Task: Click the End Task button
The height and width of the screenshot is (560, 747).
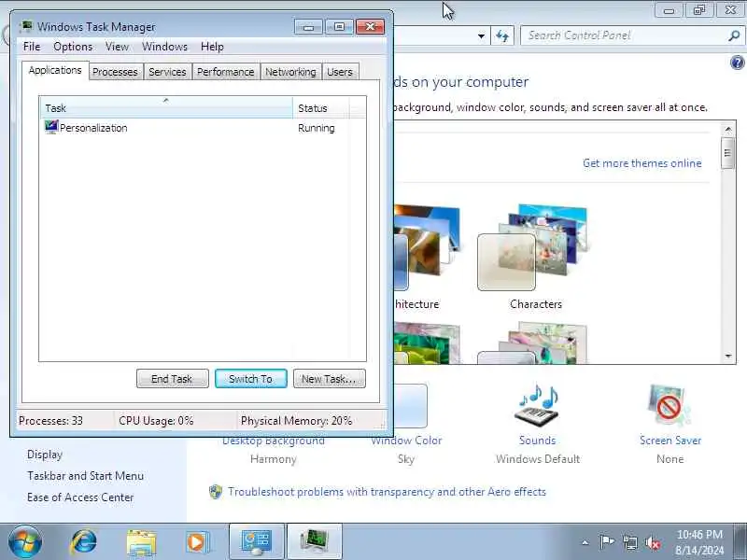Action: tap(172, 379)
